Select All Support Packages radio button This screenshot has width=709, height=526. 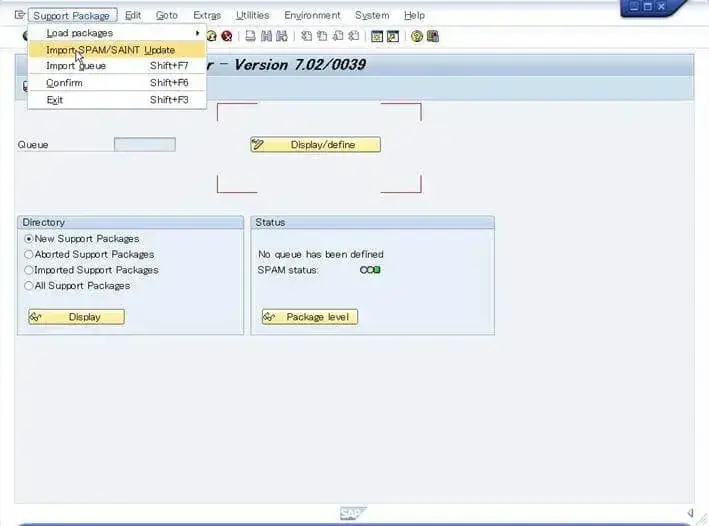point(28,286)
